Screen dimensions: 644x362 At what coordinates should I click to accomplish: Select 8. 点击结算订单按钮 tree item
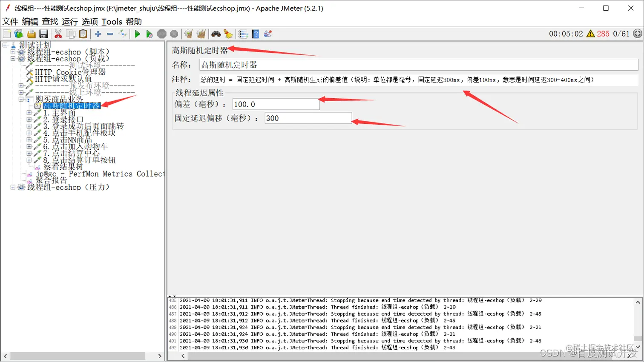point(80,160)
